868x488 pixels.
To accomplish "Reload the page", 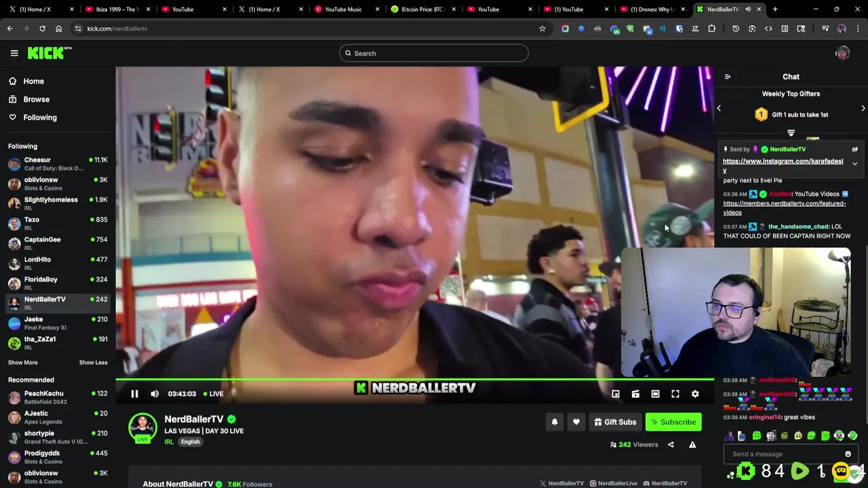I will click(x=42, y=28).
